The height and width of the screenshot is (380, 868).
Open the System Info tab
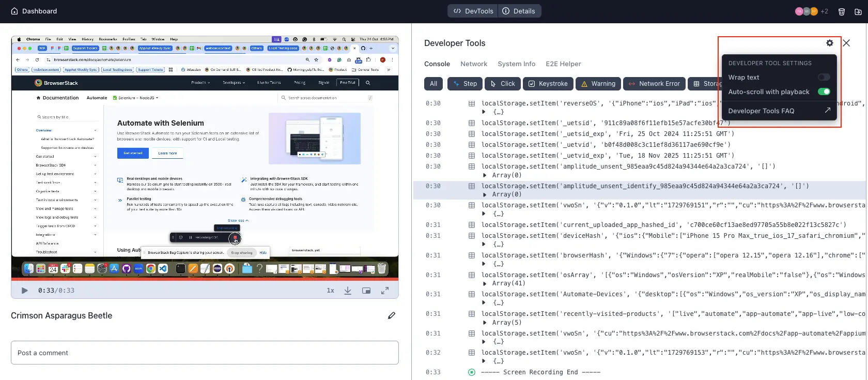coord(516,64)
